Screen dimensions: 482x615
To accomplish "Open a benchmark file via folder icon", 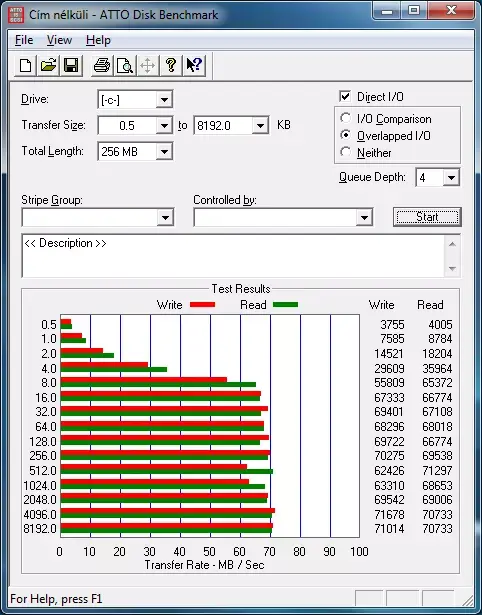I will (x=48, y=65).
